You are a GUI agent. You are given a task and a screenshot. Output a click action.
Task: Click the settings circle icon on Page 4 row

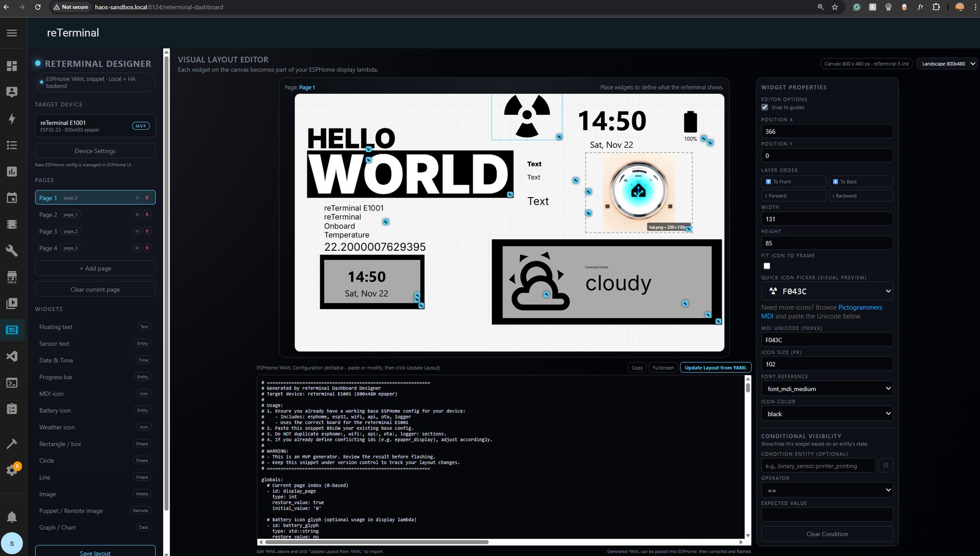tap(137, 248)
